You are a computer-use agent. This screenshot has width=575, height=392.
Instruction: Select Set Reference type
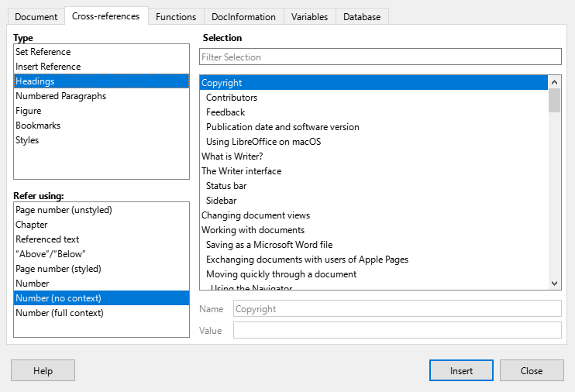pyautogui.click(x=102, y=52)
